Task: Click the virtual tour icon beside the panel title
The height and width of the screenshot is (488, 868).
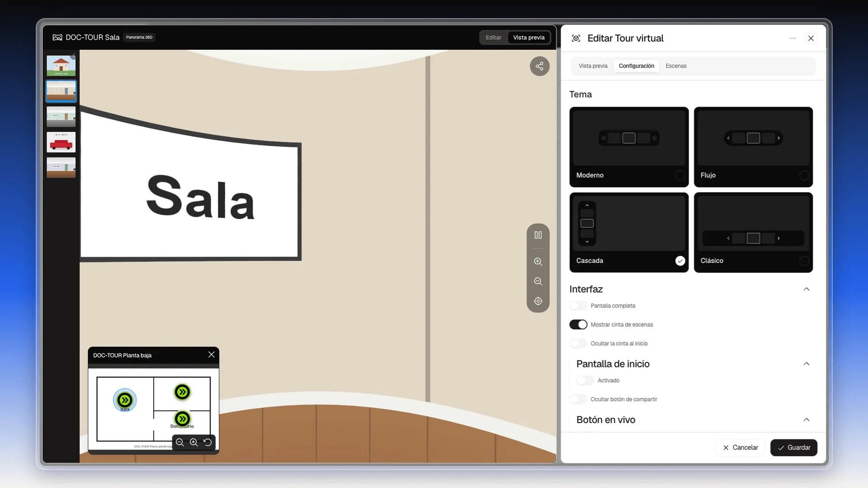Action: [x=576, y=38]
